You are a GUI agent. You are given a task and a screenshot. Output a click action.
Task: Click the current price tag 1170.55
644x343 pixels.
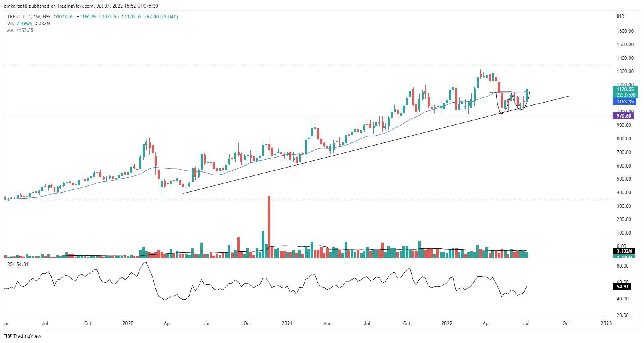(x=625, y=89)
